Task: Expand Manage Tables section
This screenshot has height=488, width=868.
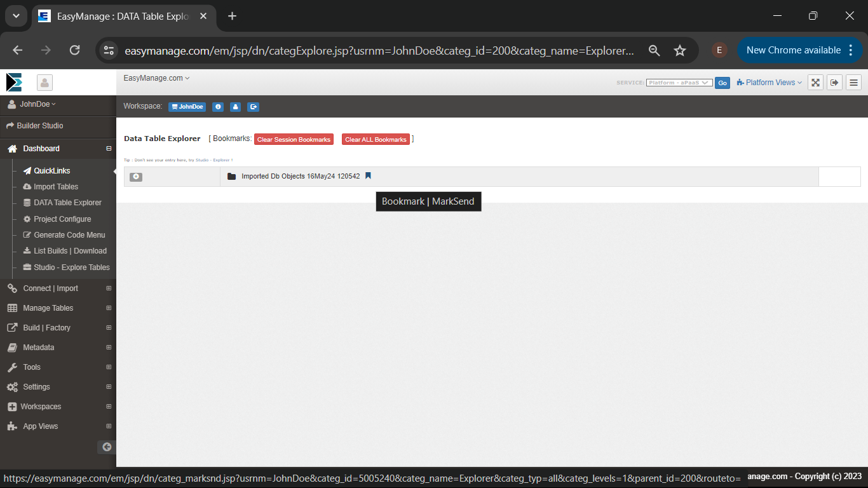Action: tap(109, 308)
